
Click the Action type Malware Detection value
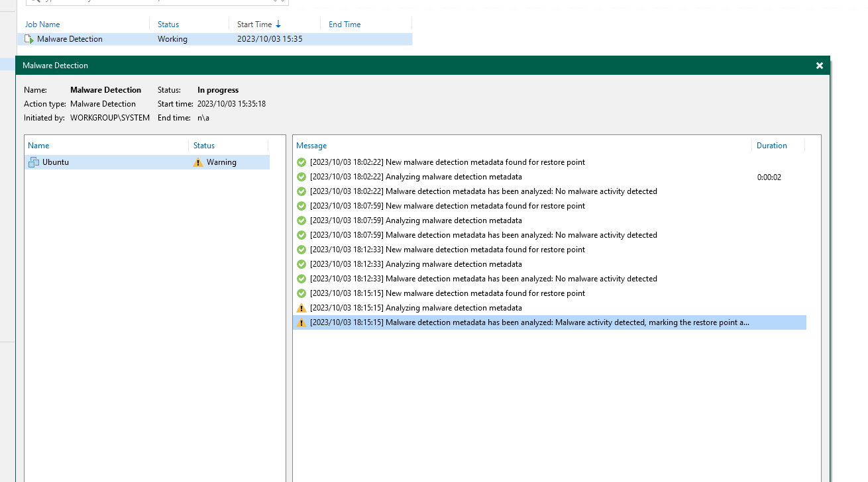103,104
